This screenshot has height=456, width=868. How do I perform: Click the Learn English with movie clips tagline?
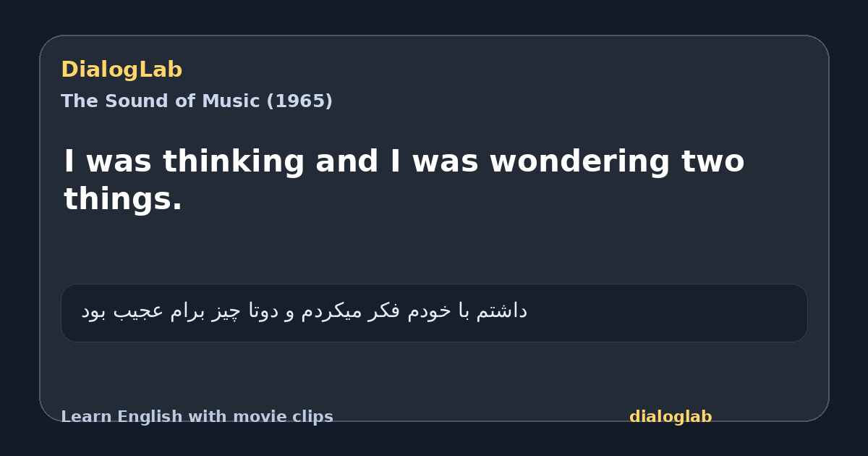point(197,417)
